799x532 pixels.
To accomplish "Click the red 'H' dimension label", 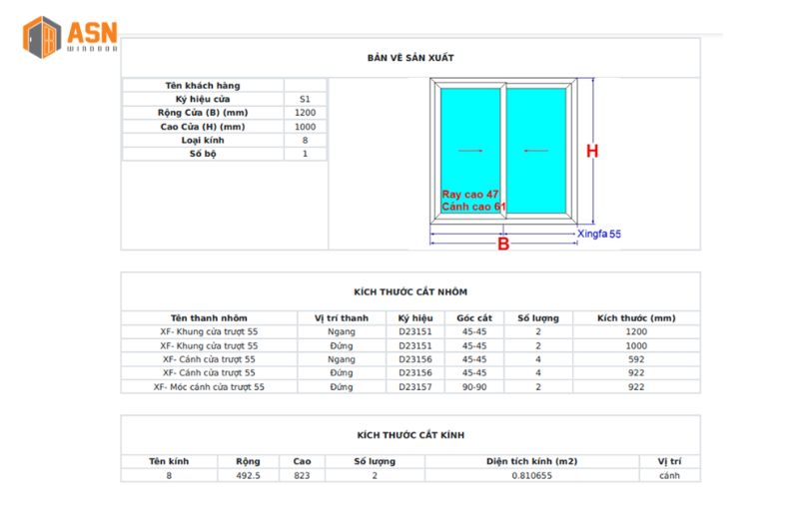I will (592, 151).
